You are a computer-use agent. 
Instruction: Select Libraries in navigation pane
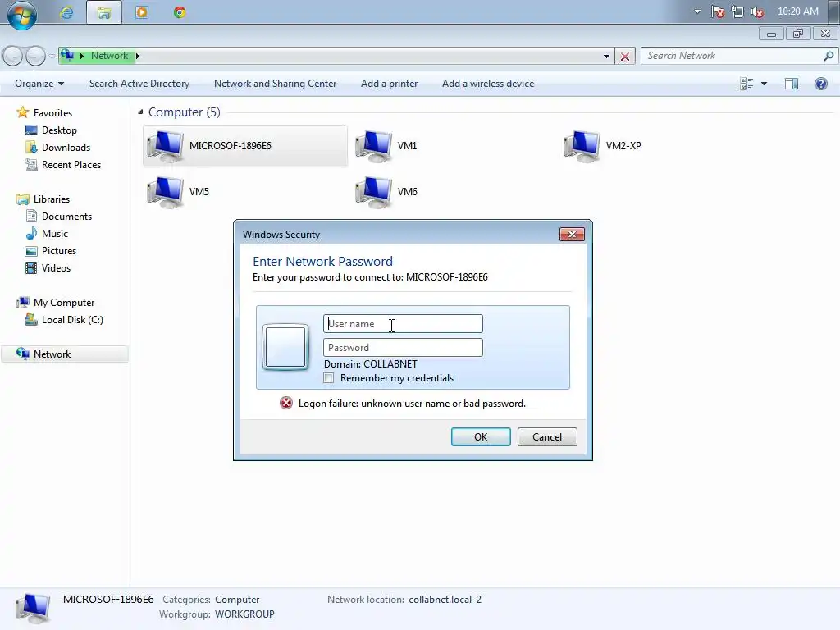tap(52, 199)
